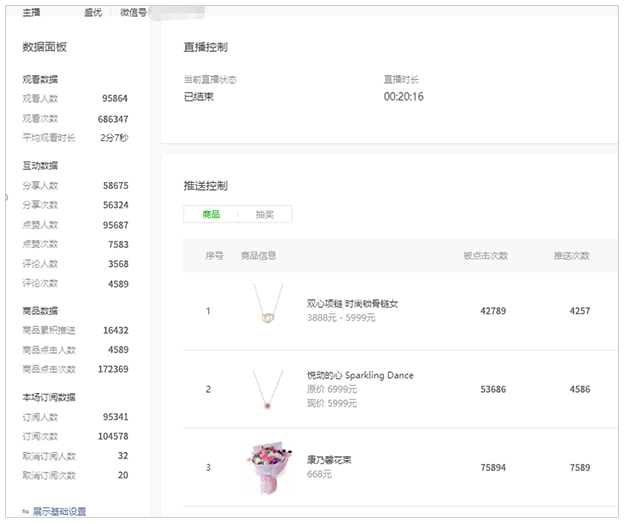This screenshot has width=625, height=524.
Task: Switch to the 抽奖 tab
Action: 265,214
